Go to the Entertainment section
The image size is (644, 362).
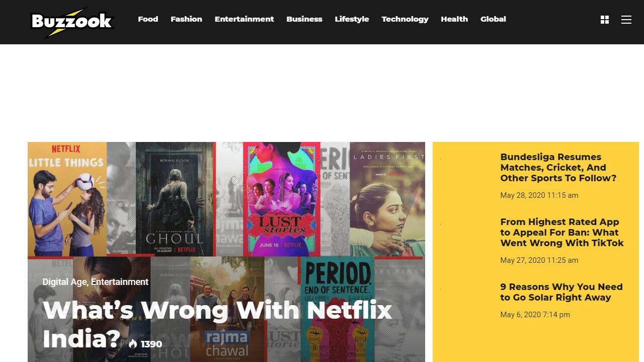(244, 19)
